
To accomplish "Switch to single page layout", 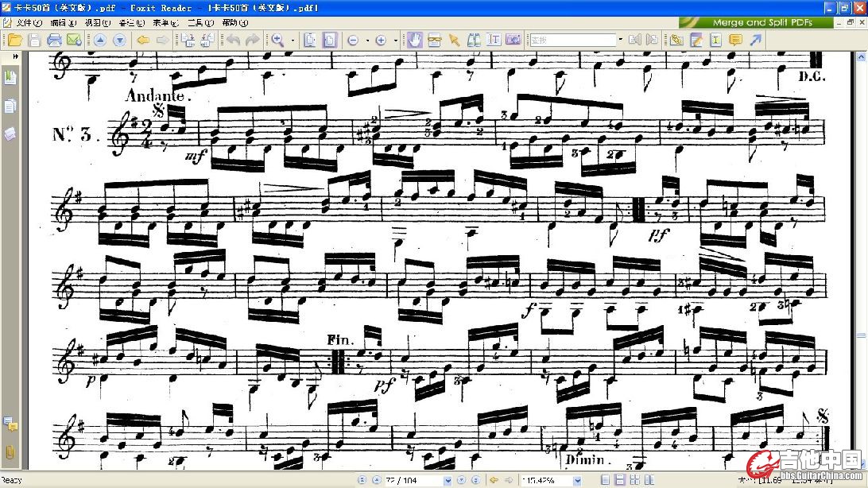I will pyautogui.click(x=606, y=480).
